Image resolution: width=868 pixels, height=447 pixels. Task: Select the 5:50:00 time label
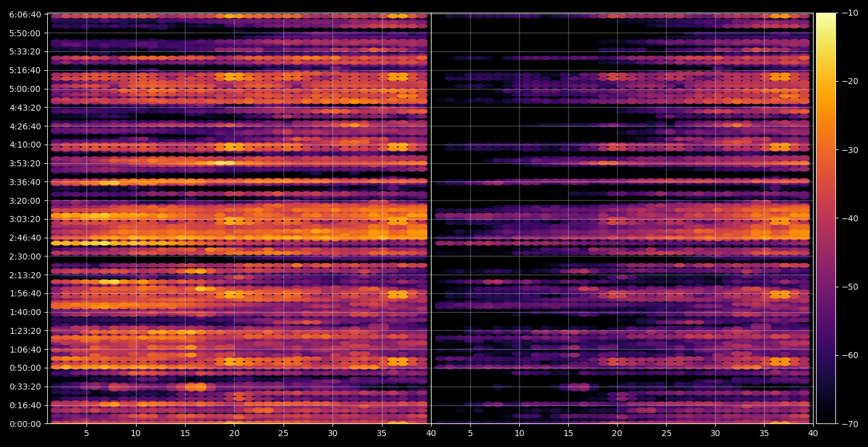25,33
